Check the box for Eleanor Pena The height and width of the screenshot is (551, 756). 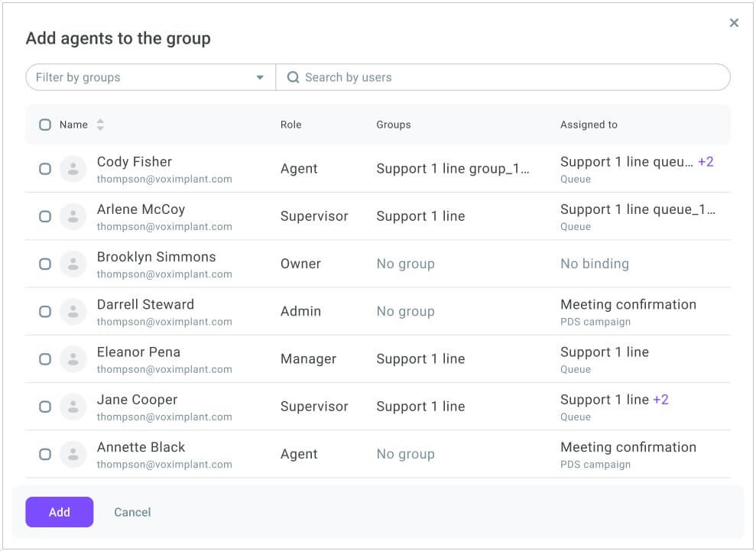click(45, 359)
